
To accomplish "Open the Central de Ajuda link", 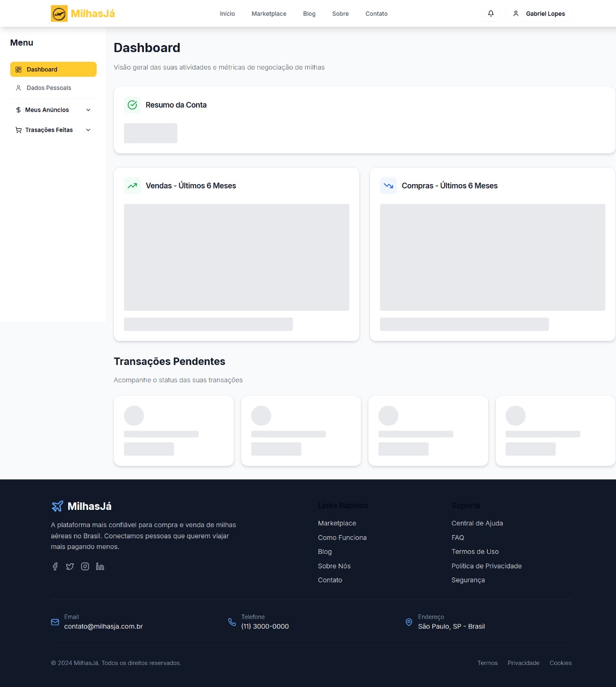I will point(477,523).
